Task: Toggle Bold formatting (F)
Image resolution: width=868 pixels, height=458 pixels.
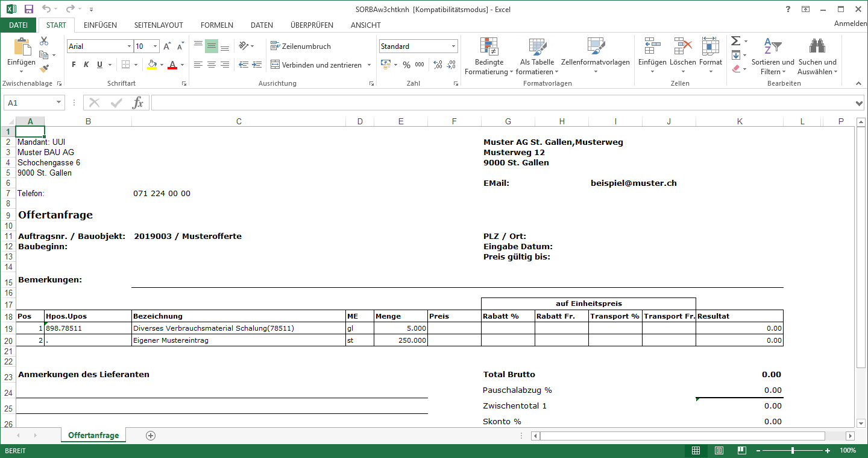Action: pyautogui.click(x=74, y=65)
